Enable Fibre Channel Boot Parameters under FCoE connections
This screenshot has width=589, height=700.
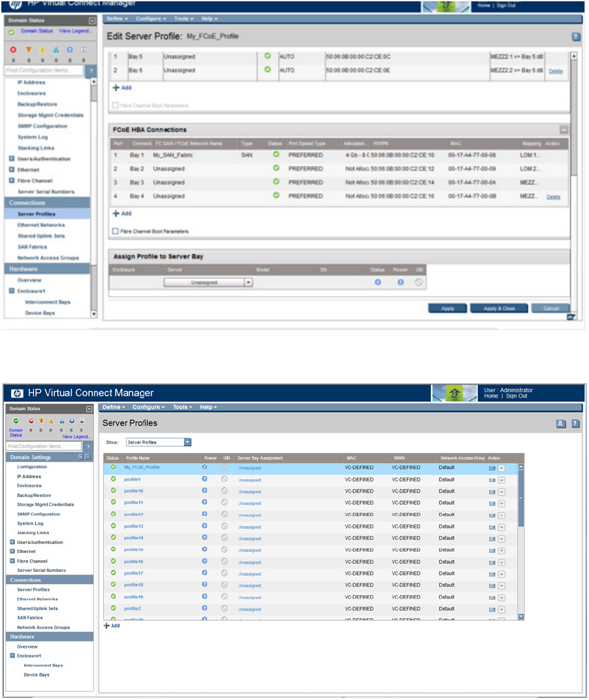point(116,231)
